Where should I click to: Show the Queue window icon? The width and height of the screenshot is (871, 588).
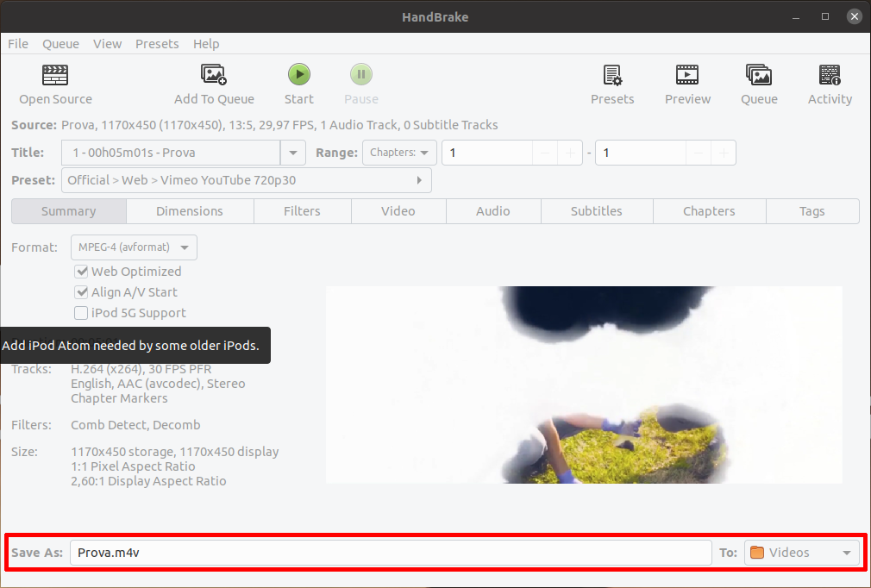pyautogui.click(x=759, y=74)
